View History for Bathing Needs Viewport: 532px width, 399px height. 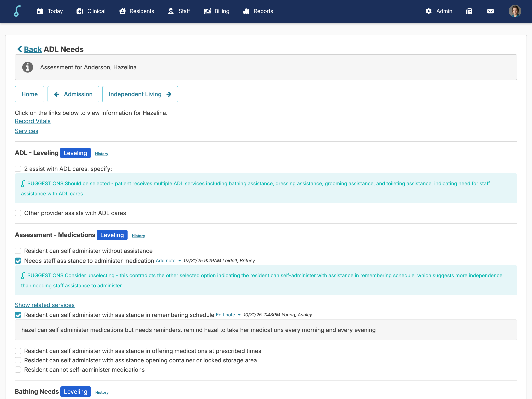click(102, 392)
